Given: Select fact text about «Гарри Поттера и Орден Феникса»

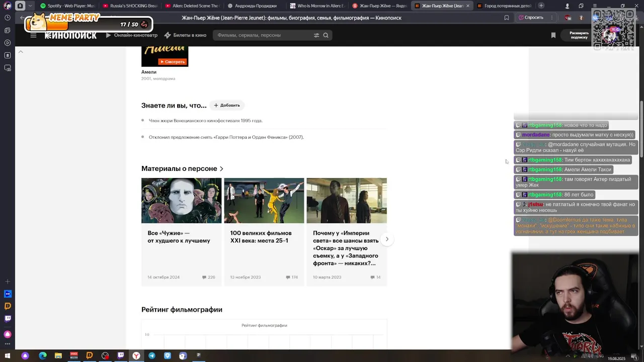Looking at the screenshot, I should 226,137.
